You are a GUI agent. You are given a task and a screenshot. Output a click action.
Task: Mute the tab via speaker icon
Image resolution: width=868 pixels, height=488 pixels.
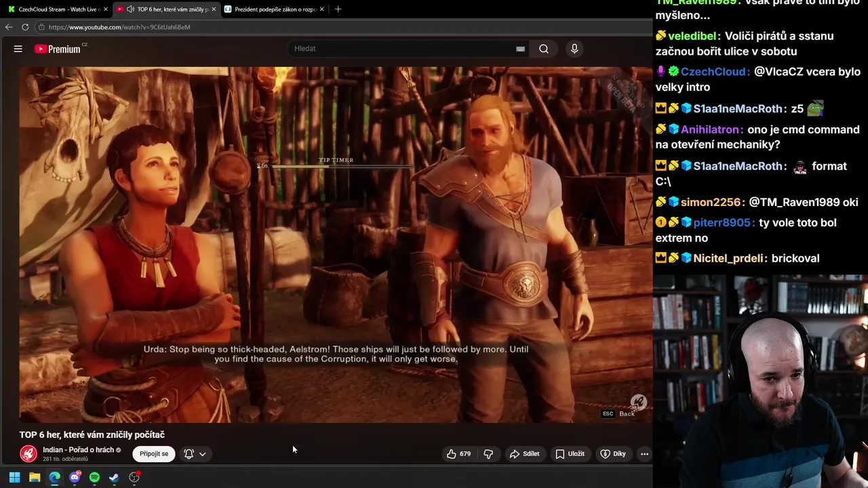click(x=130, y=9)
